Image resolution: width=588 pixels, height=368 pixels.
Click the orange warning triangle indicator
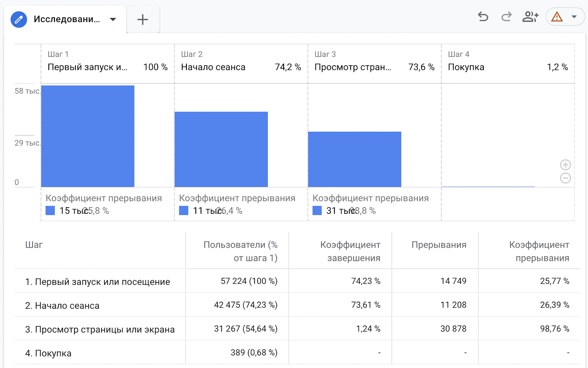pyautogui.click(x=557, y=17)
